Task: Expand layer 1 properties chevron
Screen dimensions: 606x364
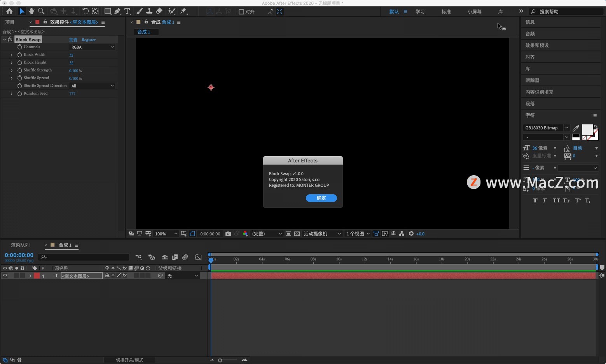Action: (x=30, y=276)
